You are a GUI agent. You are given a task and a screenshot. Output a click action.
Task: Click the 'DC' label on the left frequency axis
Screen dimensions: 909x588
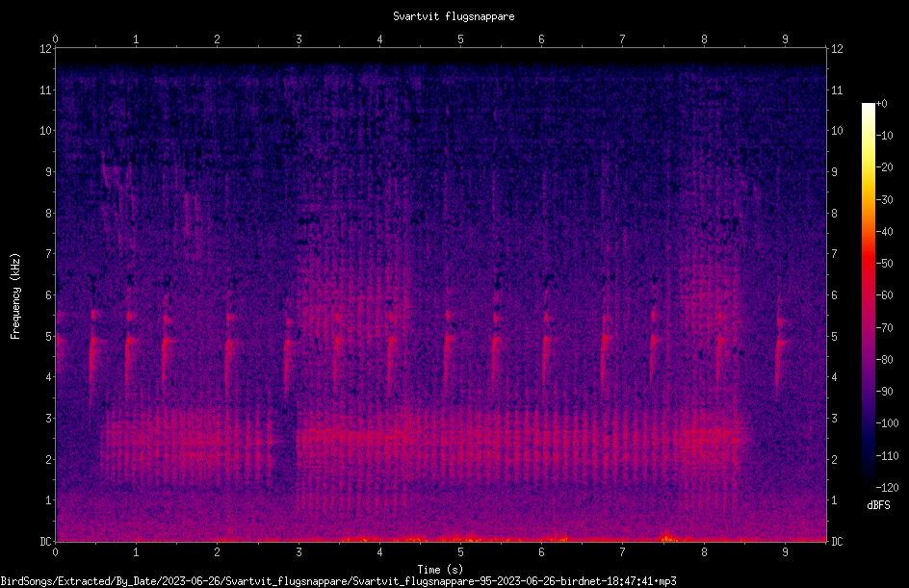[x=45, y=541]
